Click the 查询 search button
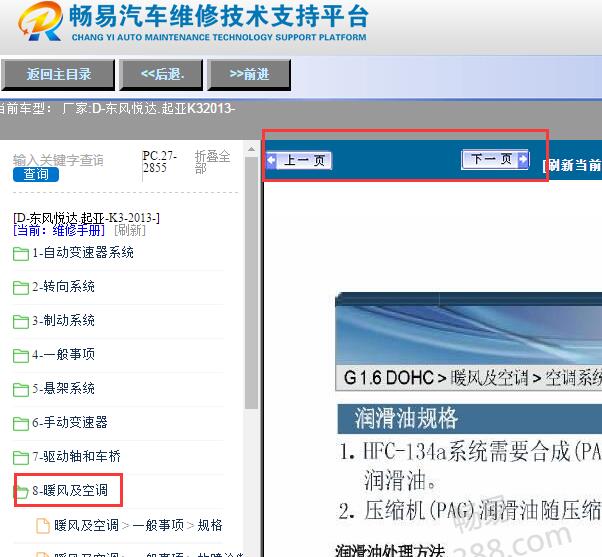602x557 pixels. point(36,174)
